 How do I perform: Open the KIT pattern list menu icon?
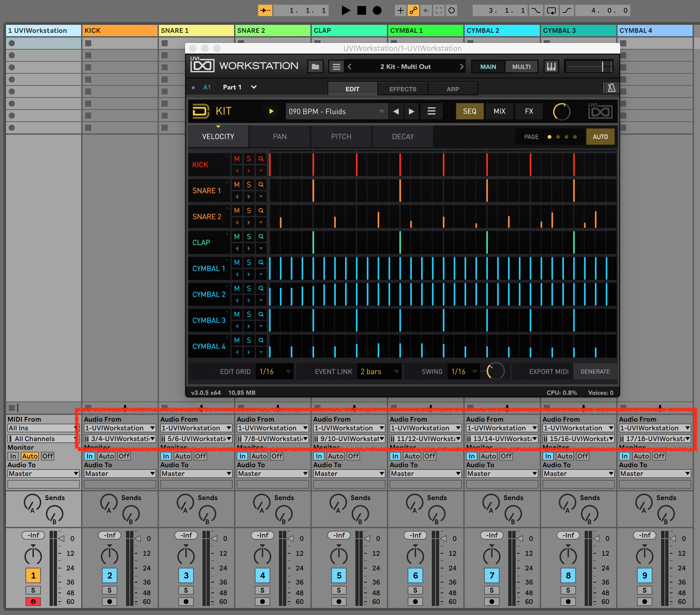tap(431, 111)
